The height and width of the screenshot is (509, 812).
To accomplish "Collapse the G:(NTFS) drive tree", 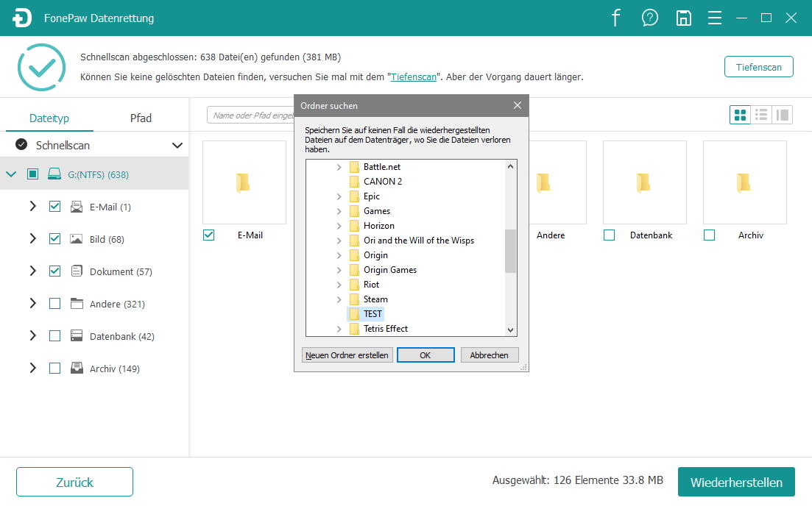I will (x=11, y=174).
